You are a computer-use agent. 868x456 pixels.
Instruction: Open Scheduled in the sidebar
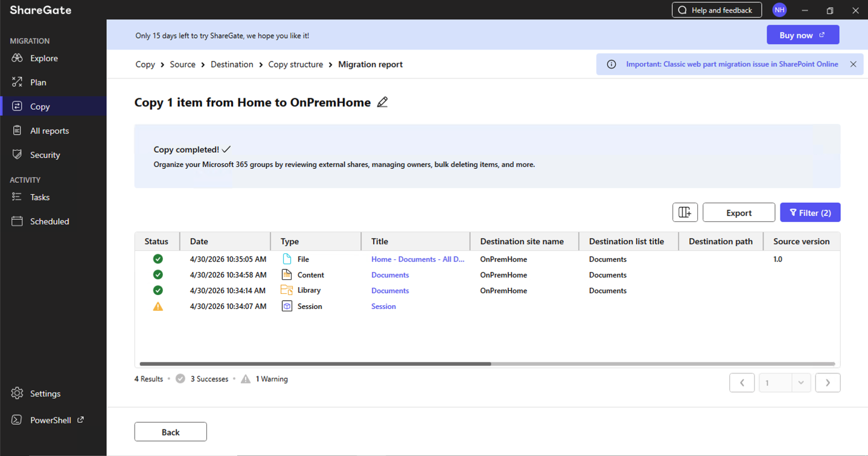pyautogui.click(x=49, y=221)
